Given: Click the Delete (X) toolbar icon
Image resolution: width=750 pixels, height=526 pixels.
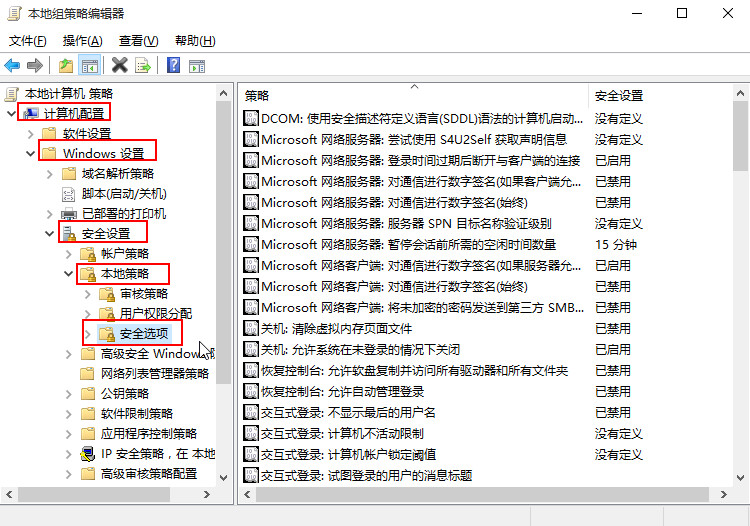Looking at the screenshot, I should point(119,66).
